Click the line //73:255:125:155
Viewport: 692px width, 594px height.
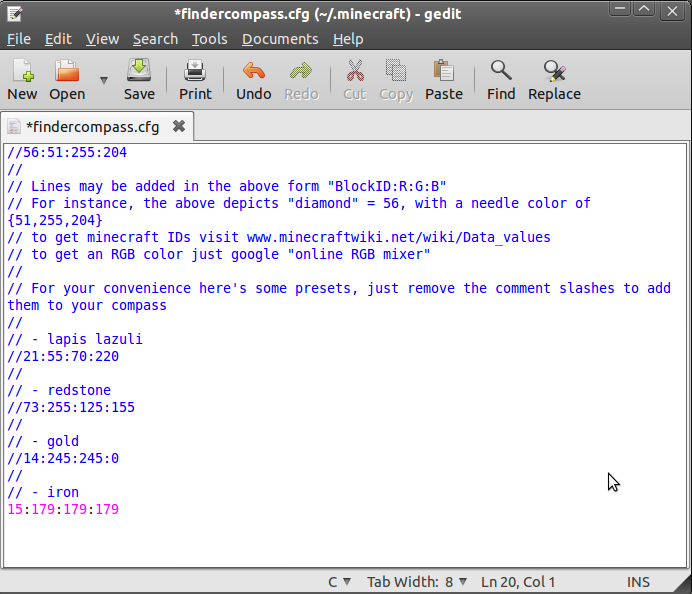[x=71, y=407]
